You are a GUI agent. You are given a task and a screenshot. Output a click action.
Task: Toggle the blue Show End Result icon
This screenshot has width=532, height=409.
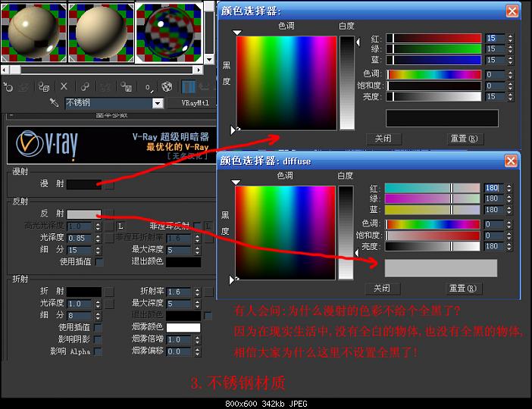(x=189, y=87)
